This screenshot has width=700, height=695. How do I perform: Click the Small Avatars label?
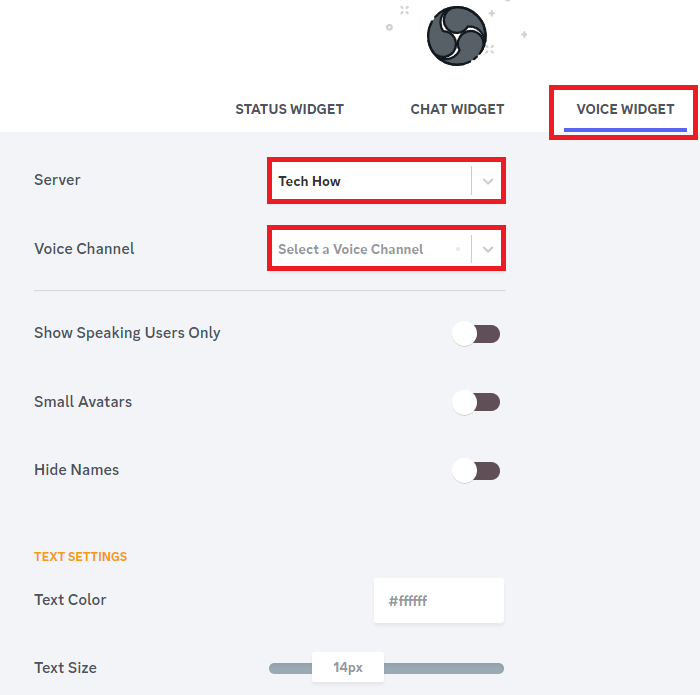(83, 402)
